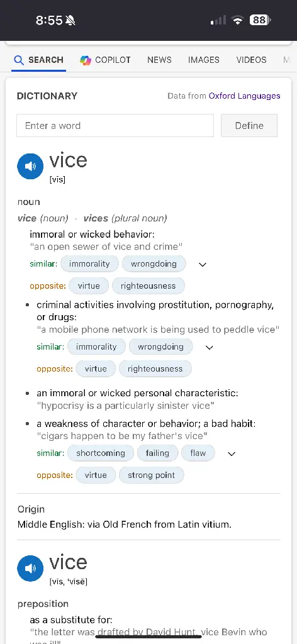
Task: Focus the Enter a word field
Action: pyautogui.click(x=115, y=126)
